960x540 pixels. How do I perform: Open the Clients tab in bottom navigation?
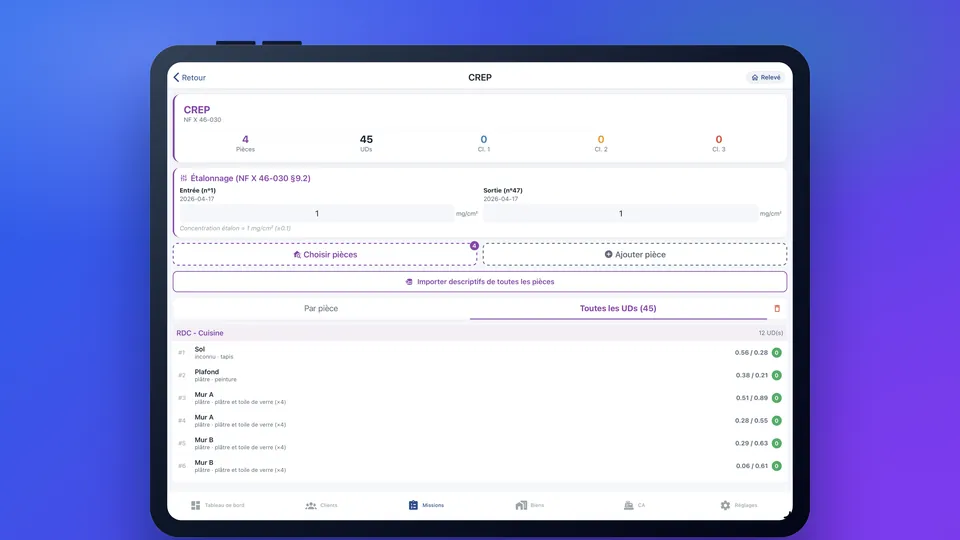point(321,505)
